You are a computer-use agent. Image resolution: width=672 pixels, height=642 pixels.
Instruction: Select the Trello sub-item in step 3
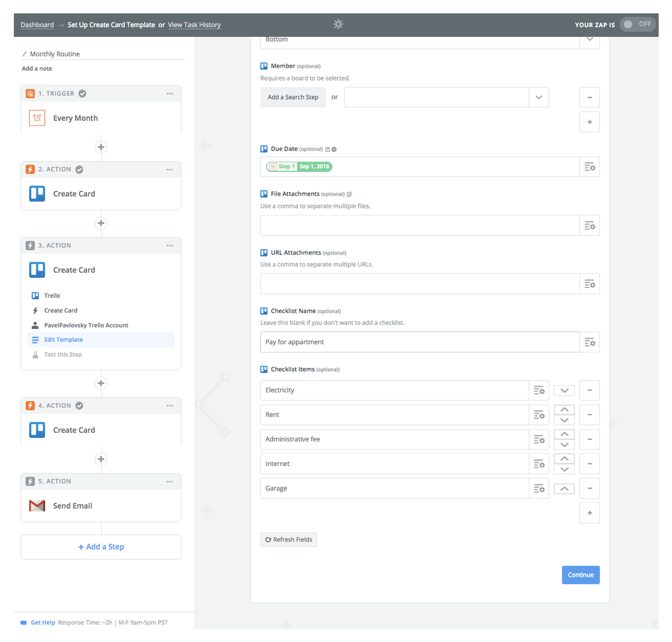point(101,296)
